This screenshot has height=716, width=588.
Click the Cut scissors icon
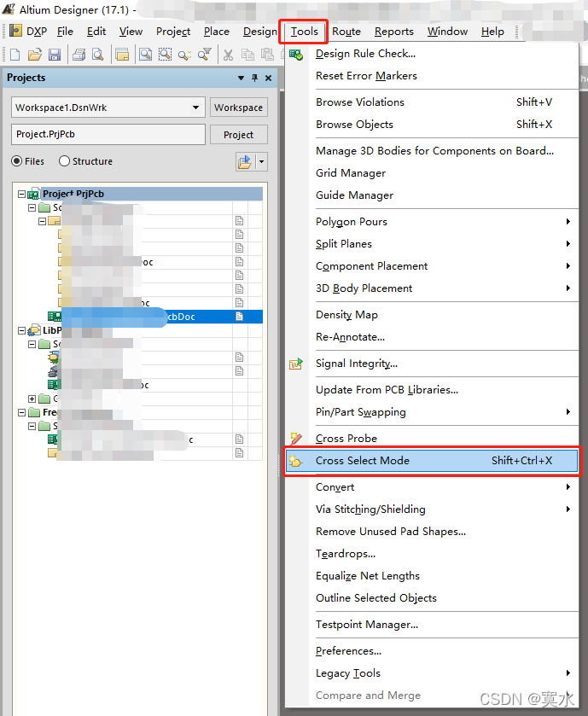228,55
